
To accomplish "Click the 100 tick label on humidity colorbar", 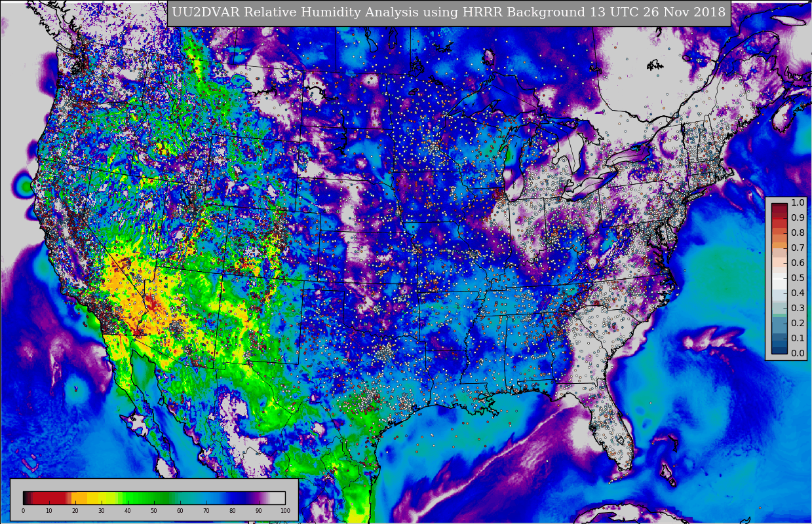I will pos(285,511).
